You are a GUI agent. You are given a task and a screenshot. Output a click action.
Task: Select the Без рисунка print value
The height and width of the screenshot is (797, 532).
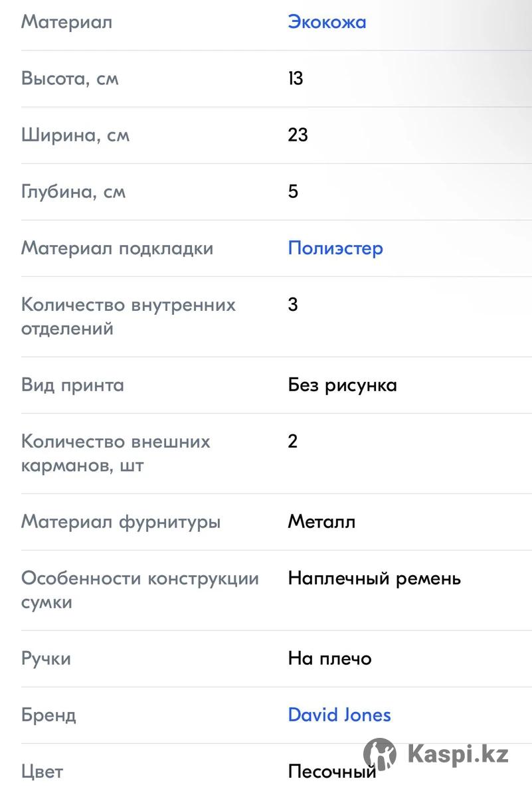click(342, 385)
